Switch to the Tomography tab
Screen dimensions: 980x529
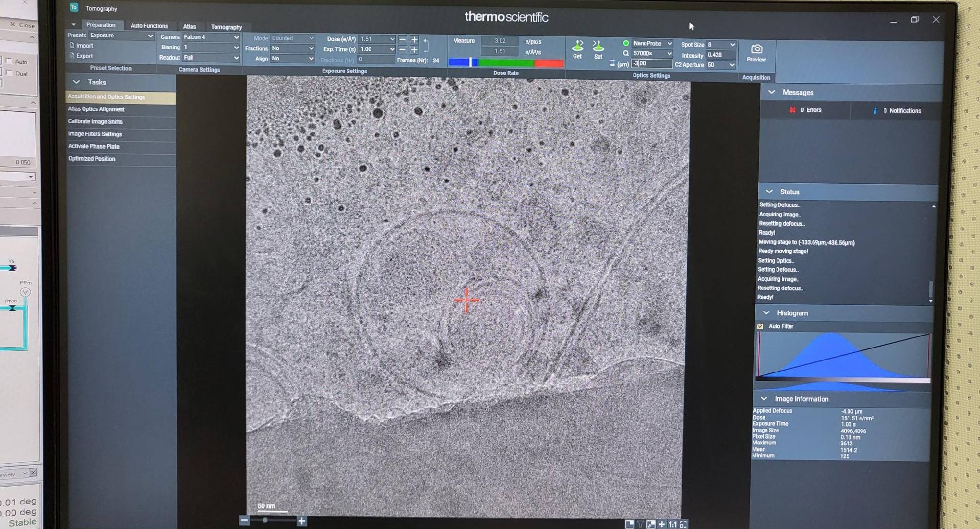(x=226, y=27)
